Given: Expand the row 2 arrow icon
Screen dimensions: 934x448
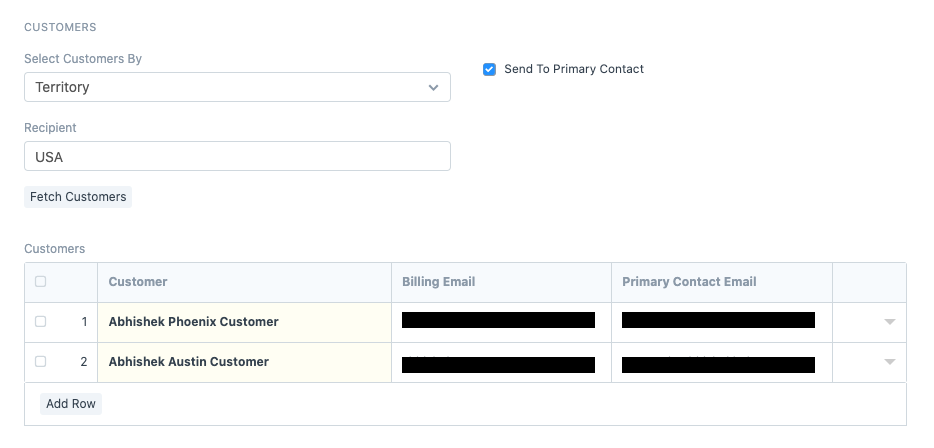Looking at the screenshot, I should 889,362.
